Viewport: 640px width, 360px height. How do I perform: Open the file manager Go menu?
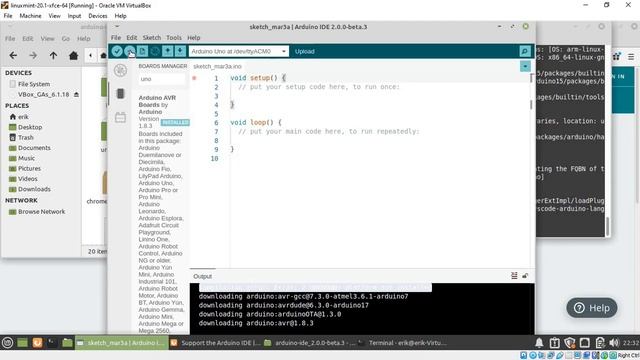click(x=66, y=38)
